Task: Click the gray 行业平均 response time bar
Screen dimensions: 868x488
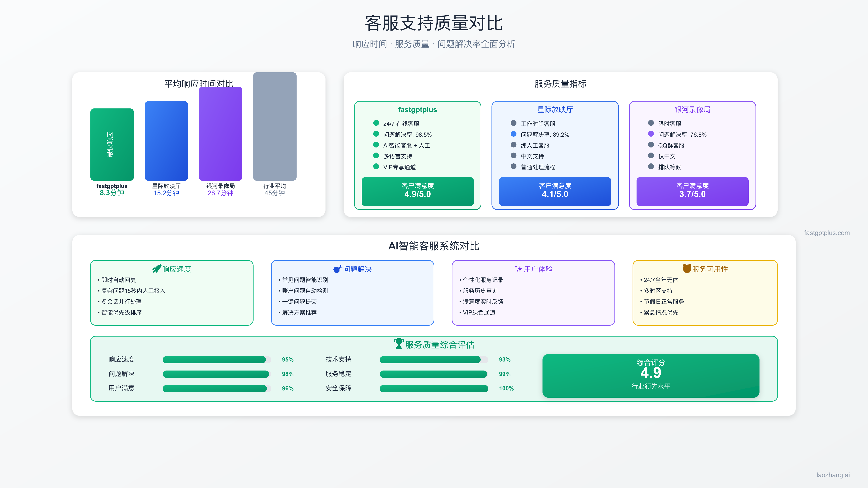Action: (x=275, y=126)
